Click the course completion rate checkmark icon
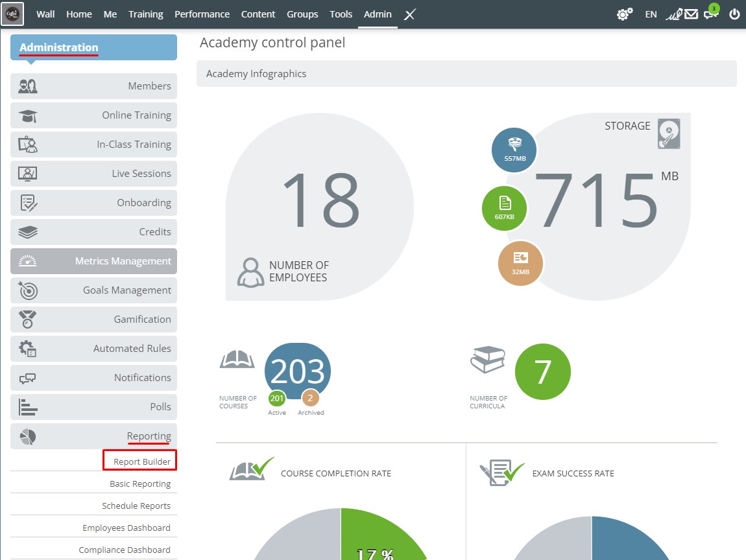Screen dimensions: 746x560 click(252, 469)
